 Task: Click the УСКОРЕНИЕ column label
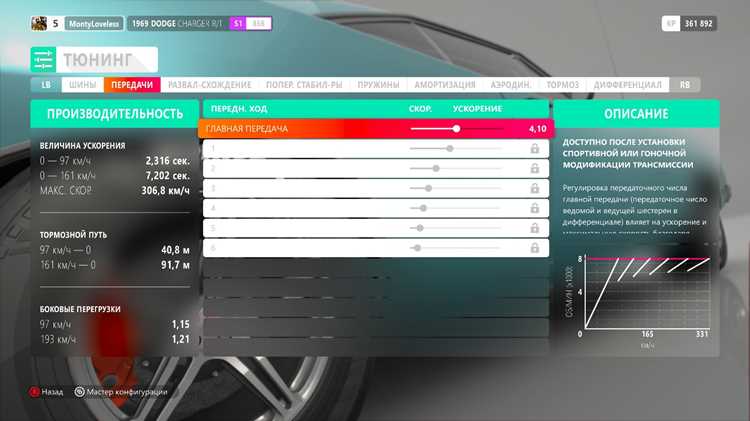[x=477, y=109]
